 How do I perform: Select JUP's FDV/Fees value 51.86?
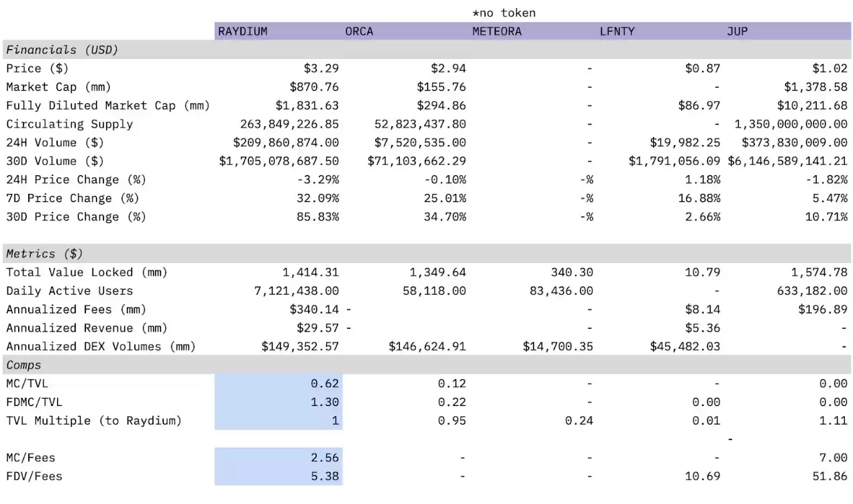point(829,476)
